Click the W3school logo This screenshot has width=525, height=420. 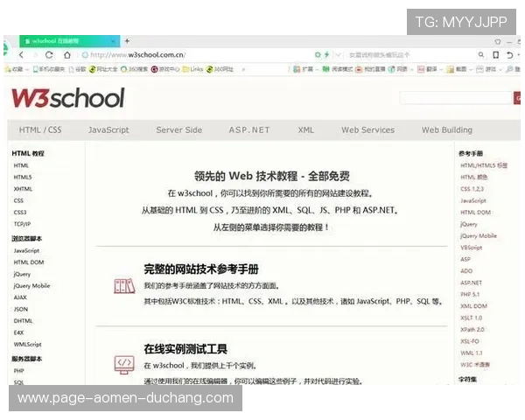68,98
